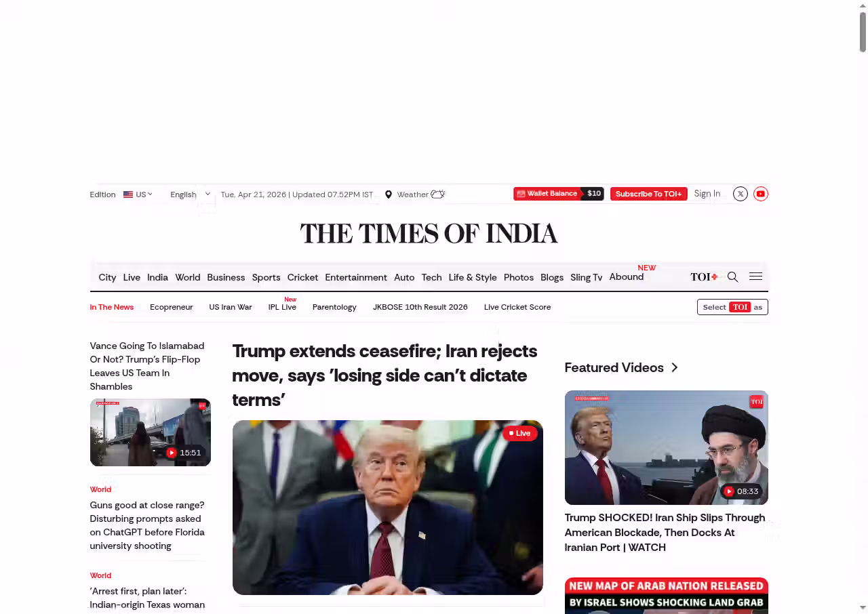Image resolution: width=868 pixels, height=614 pixels.
Task: Click the location pin icon near Weather
Action: [x=389, y=195]
